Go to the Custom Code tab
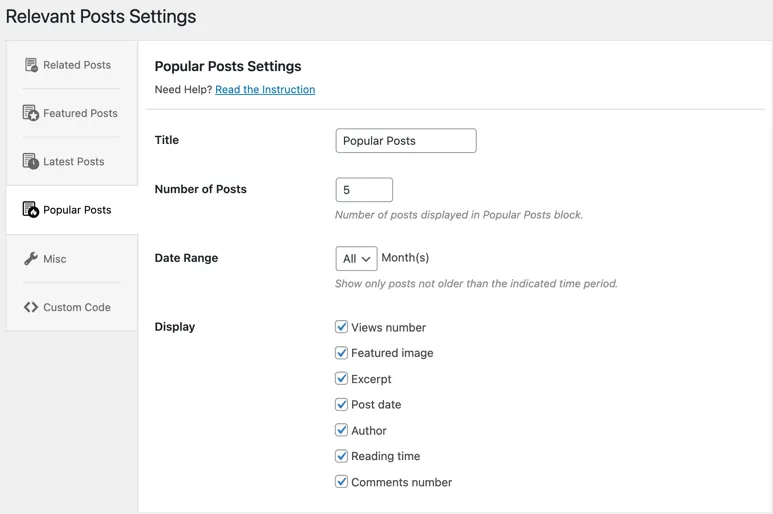The image size is (773, 514). (x=76, y=307)
